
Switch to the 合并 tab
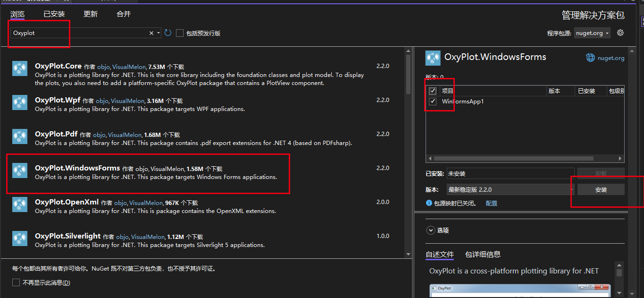pyautogui.click(x=124, y=14)
